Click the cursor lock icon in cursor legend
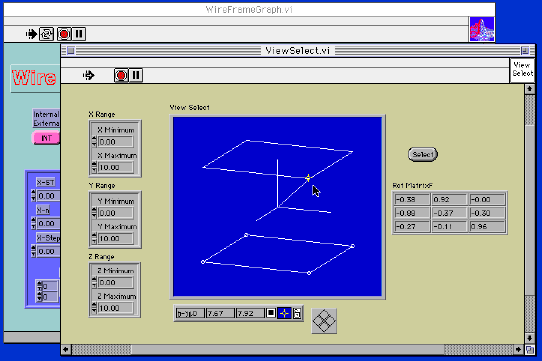The height and width of the screenshot is (361, 542). click(x=297, y=313)
